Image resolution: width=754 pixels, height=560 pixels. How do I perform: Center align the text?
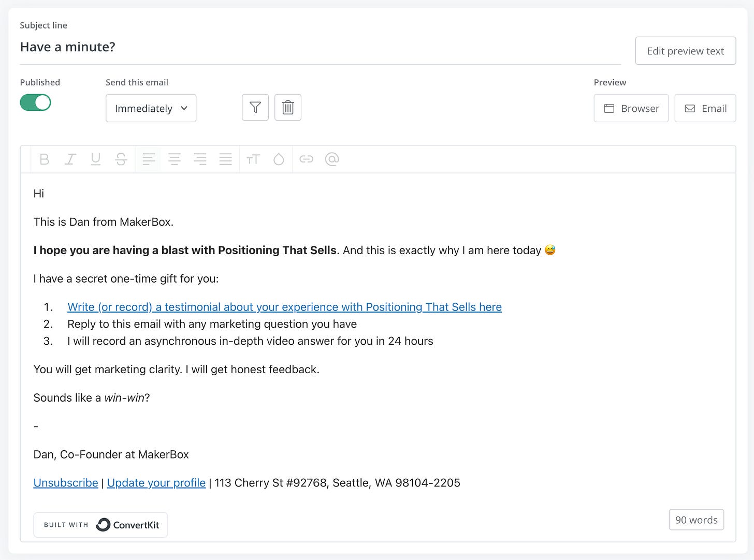click(175, 159)
